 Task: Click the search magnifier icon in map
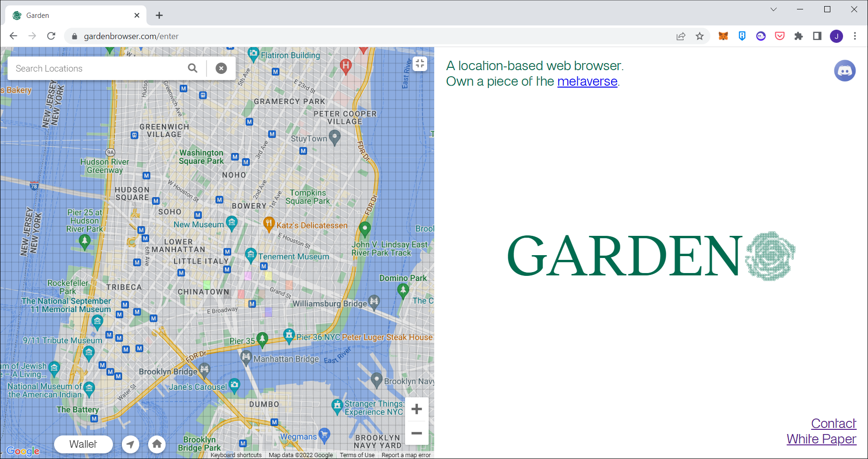coord(192,68)
